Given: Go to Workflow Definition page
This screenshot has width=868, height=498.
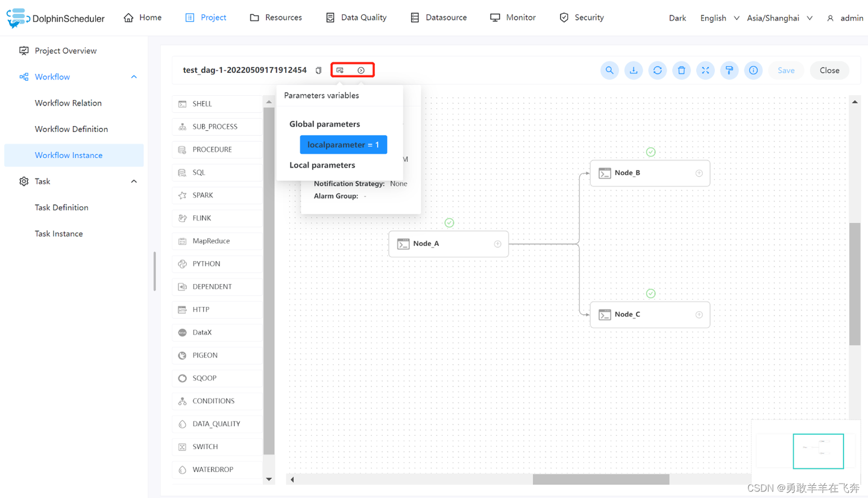Looking at the screenshot, I should point(71,129).
